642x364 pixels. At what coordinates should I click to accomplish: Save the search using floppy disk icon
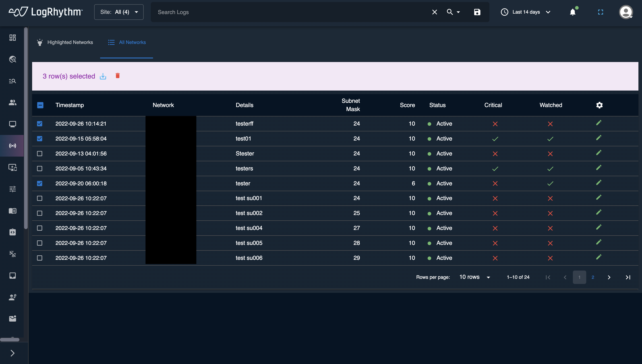coord(477,12)
